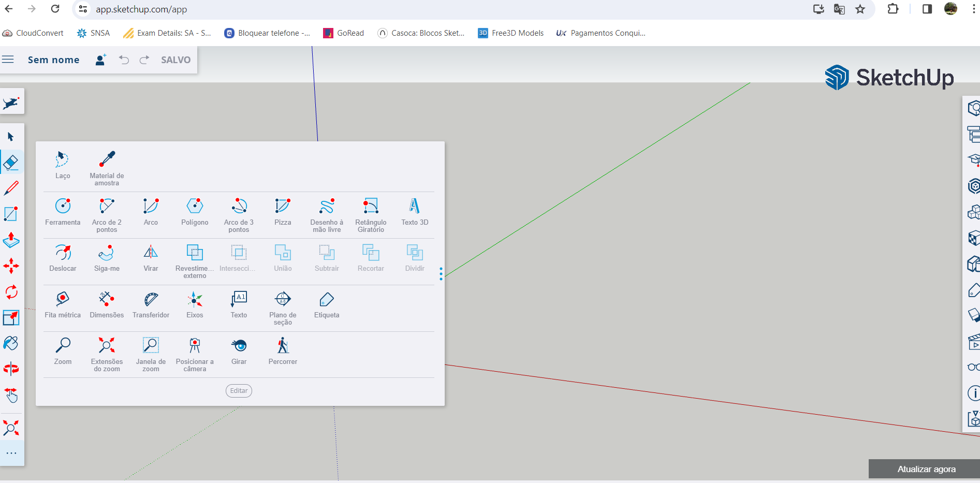
Task: Select the Arco tool
Action: pos(151,212)
